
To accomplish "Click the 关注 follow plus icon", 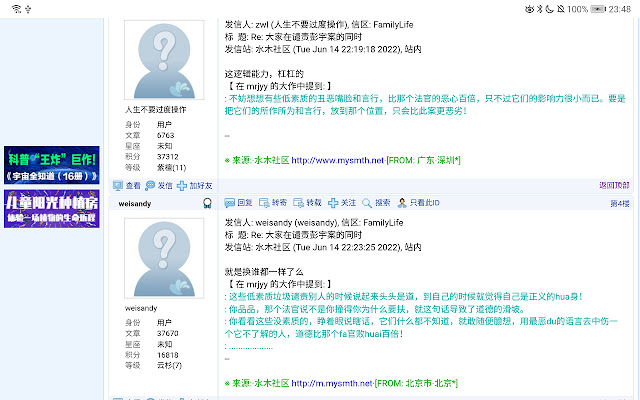I will coord(333,203).
